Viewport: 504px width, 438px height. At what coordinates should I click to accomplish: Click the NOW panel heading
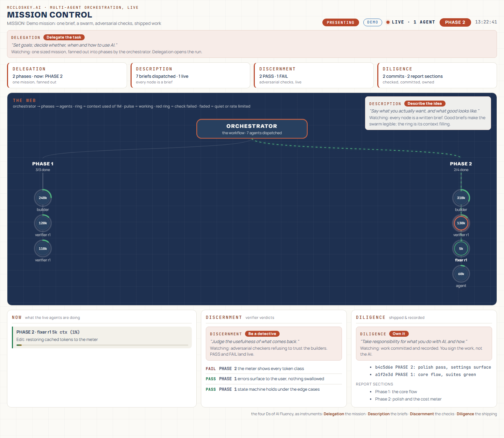[17, 317]
